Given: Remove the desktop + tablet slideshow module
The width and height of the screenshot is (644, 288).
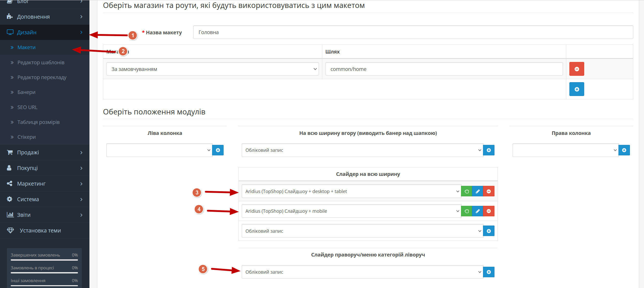Looking at the screenshot, I should (x=489, y=191).
